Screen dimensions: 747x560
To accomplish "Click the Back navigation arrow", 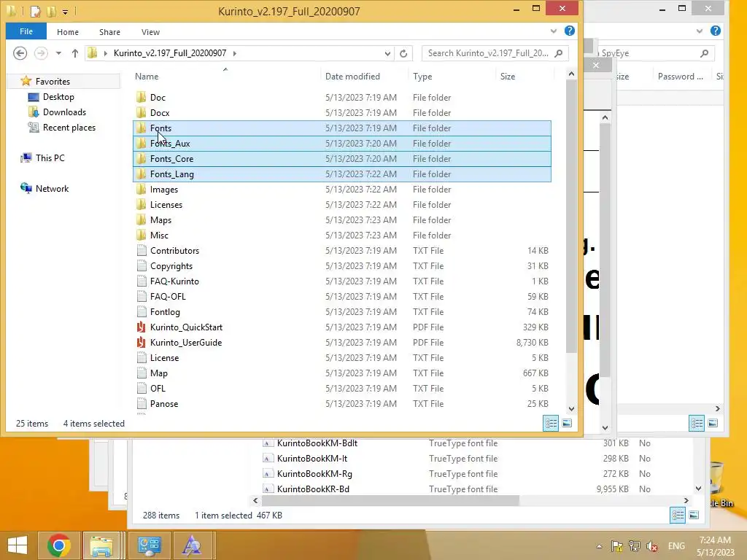I will point(20,52).
